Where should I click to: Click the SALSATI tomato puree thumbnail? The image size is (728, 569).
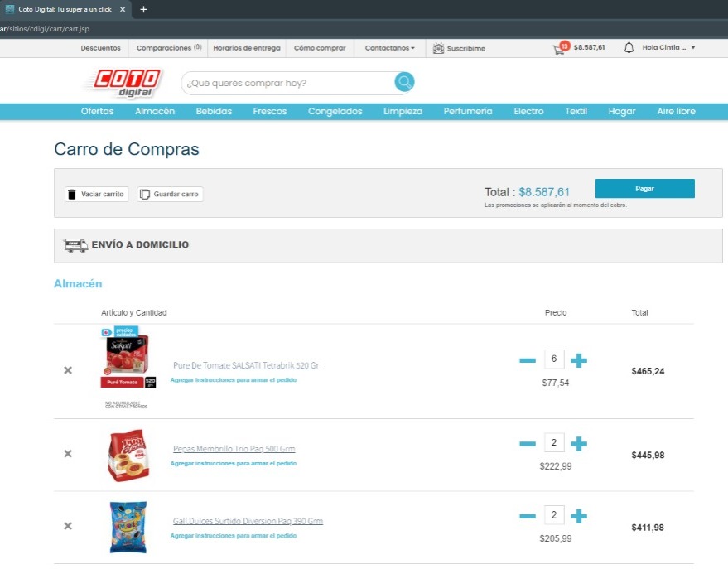[x=128, y=357]
